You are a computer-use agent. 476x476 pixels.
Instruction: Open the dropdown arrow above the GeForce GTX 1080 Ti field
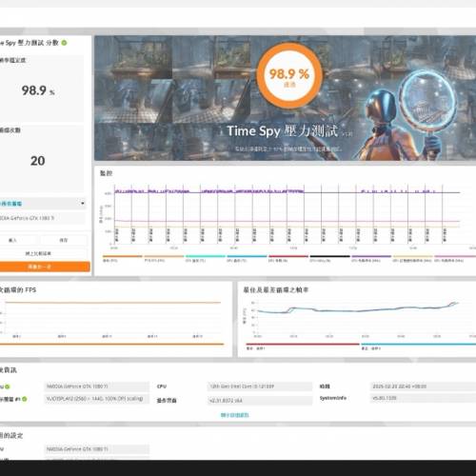83,204
